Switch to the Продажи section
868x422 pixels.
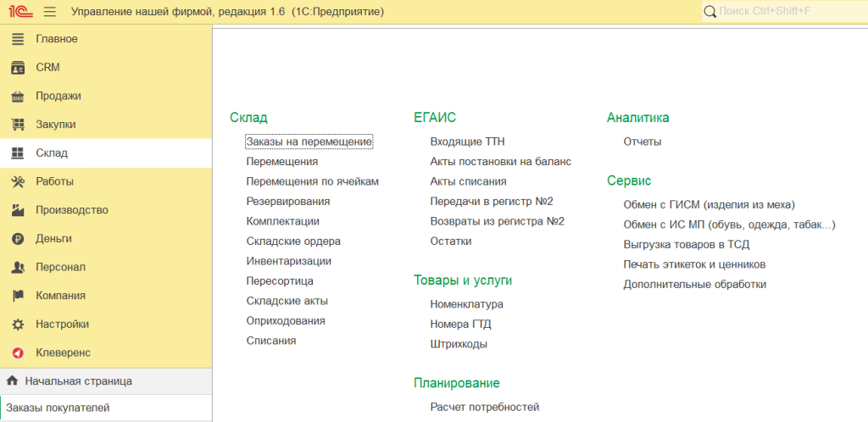click(x=106, y=97)
